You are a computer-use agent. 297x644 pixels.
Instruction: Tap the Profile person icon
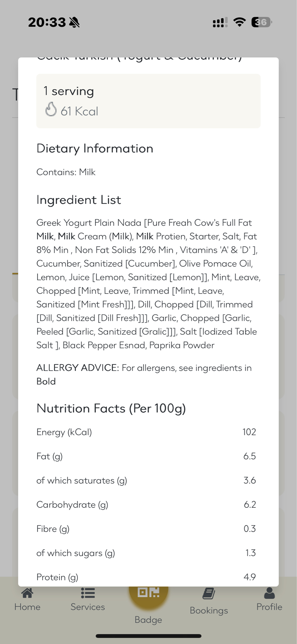[269, 593]
